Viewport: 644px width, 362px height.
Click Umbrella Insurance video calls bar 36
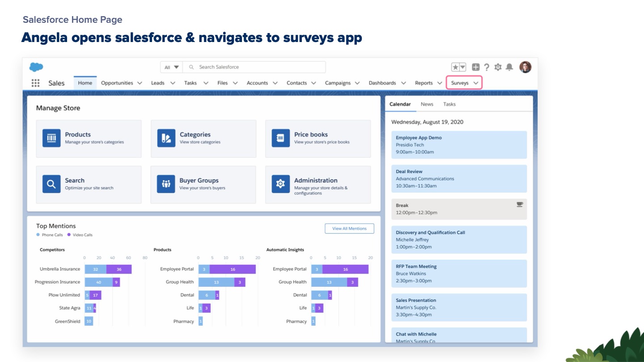[x=119, y=269]
